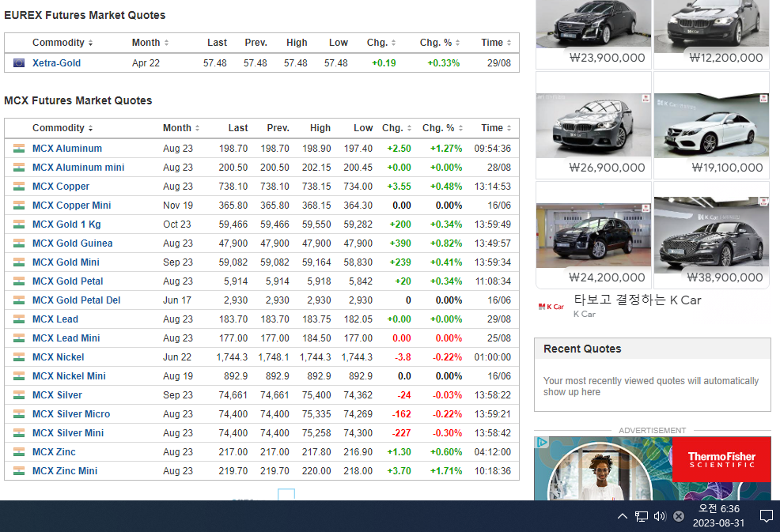The width and height of the screenshot is (780, 532).
Task: Show hidden system tray icons chevron
Action: coord(623,516)
